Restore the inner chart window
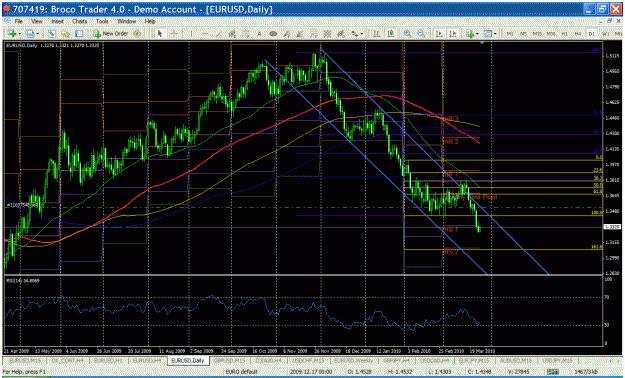Screen dimensions: 625x378 click(609, 21)
